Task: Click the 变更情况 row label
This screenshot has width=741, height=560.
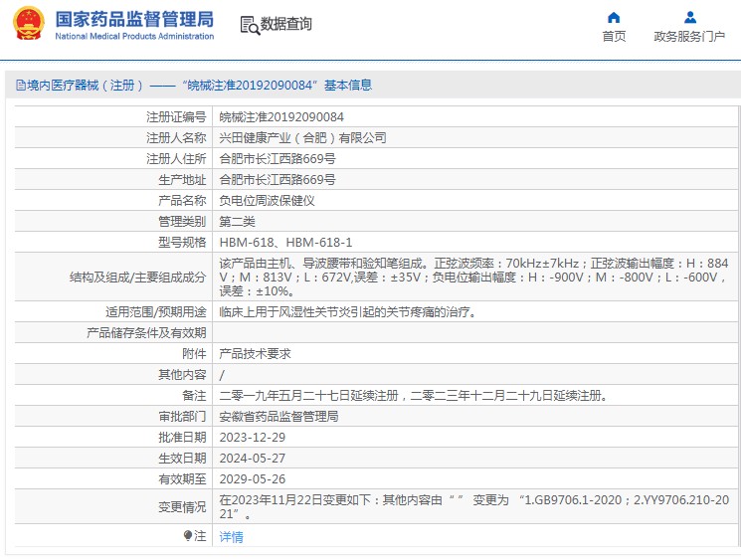Action: pyautogui.click(x=182, y=507)
